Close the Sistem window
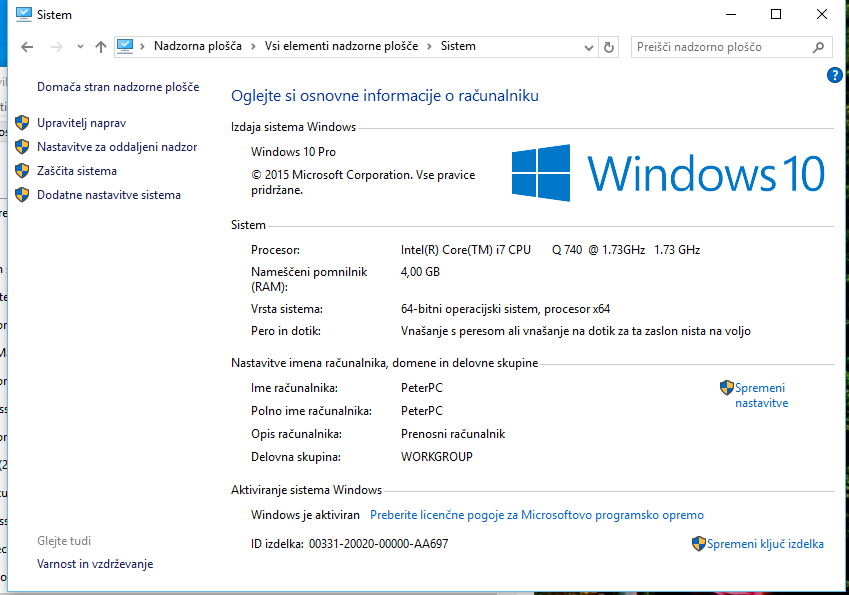Screen dimensions: 849x595 click(x=821, y=14)
